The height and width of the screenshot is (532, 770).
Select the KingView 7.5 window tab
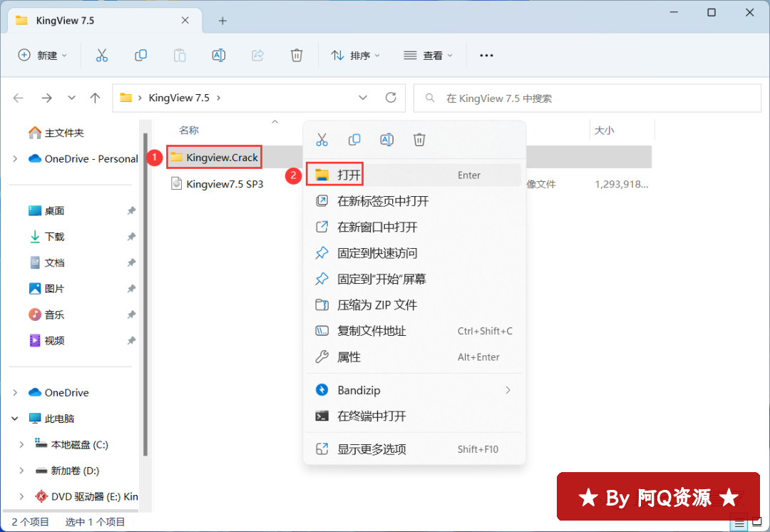click(x=105, y=21)
